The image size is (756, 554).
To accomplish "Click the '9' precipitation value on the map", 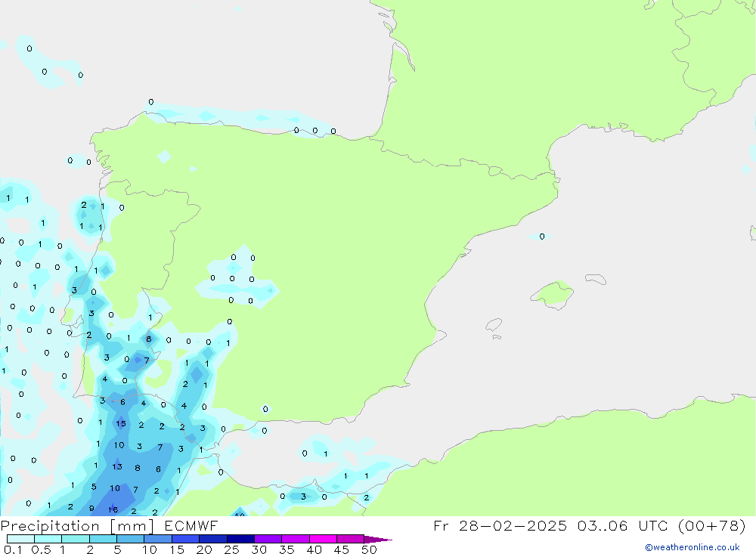I will click(91, 508).
